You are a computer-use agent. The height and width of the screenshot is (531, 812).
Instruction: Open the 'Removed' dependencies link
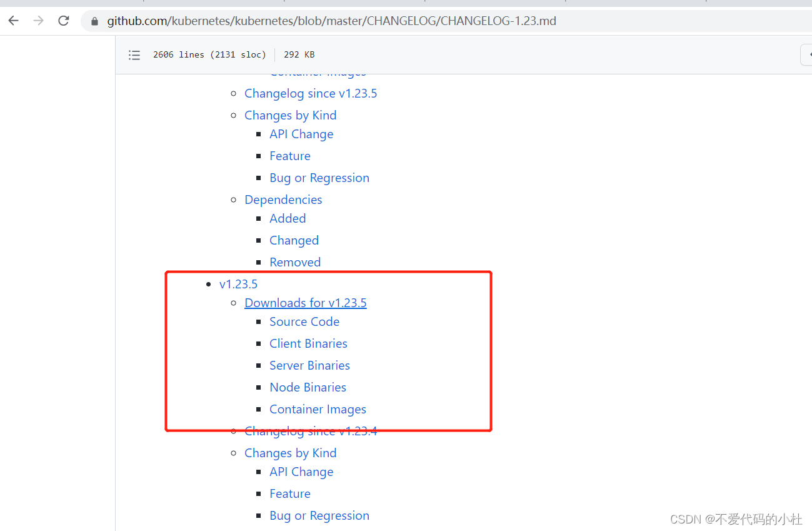[x=295, y=262]
